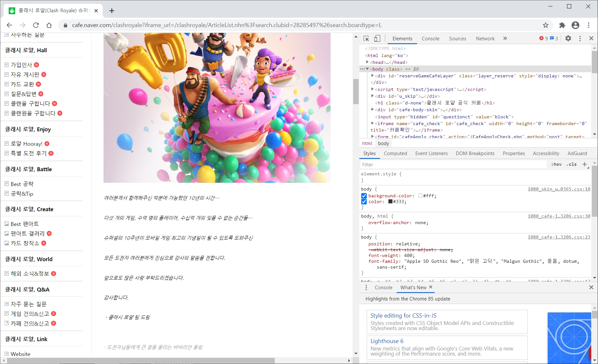Toggle the :hov element state panel
This screenshot has height=364, width=598.
(556, 164)
